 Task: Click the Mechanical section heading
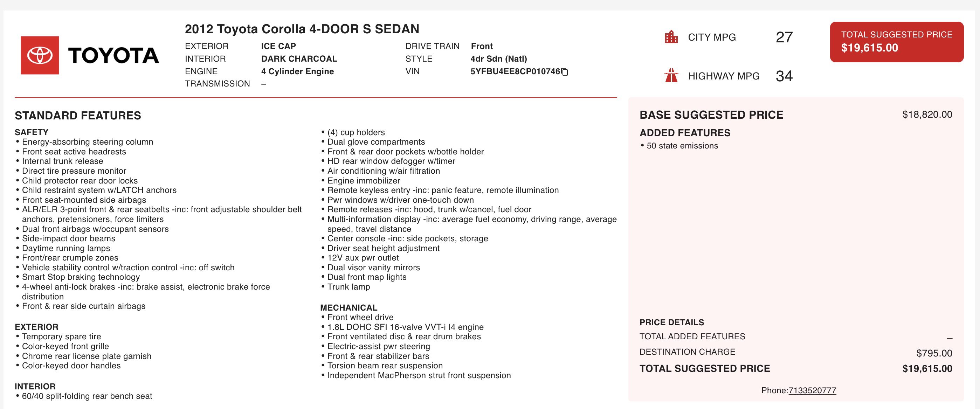tap(348, 307)
